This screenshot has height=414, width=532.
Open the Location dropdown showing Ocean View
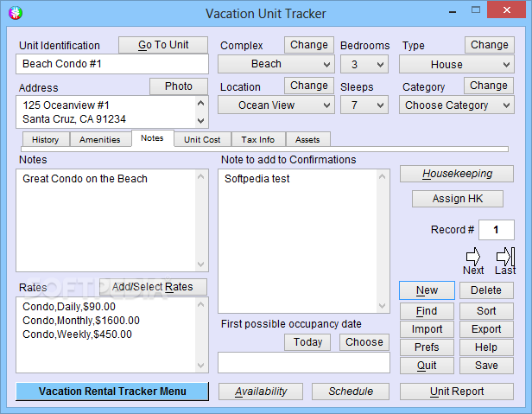[x=276, y=105]
